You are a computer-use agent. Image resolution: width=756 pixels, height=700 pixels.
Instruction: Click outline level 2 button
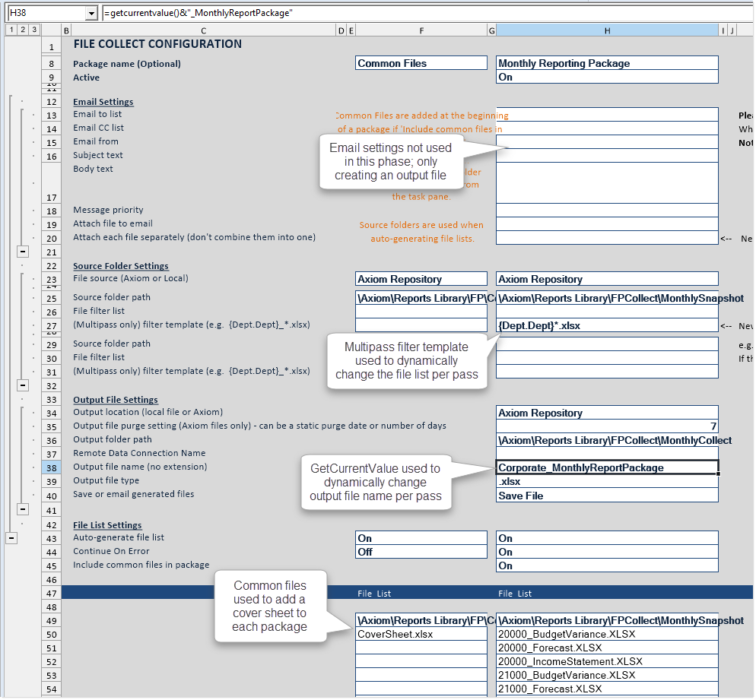pos(23,30)
